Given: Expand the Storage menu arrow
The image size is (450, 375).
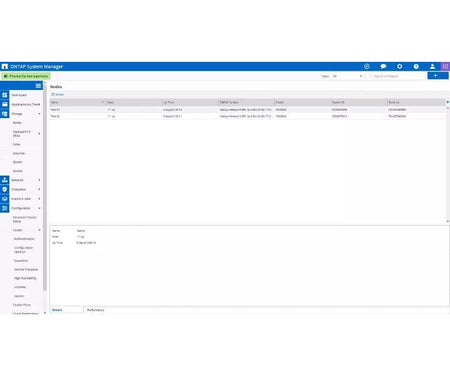Looking at the screenshot, I should [x=39, y=114].
